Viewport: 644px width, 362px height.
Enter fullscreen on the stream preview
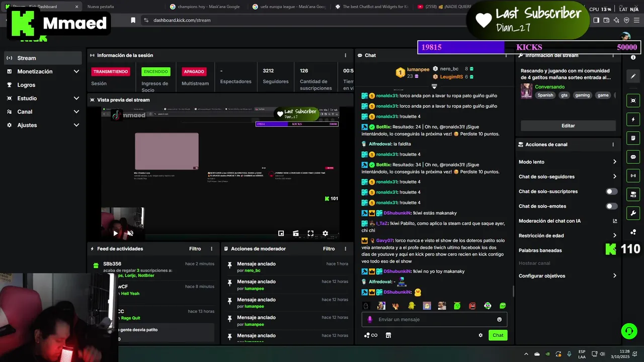(x=310, y=233)
